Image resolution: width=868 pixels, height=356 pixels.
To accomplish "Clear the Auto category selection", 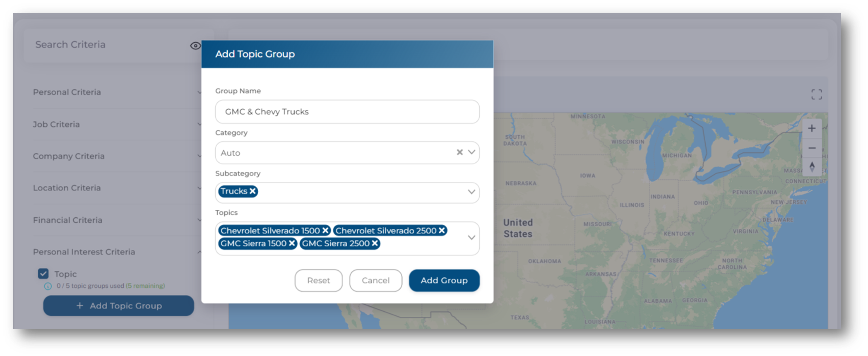I will click(459, 152).
